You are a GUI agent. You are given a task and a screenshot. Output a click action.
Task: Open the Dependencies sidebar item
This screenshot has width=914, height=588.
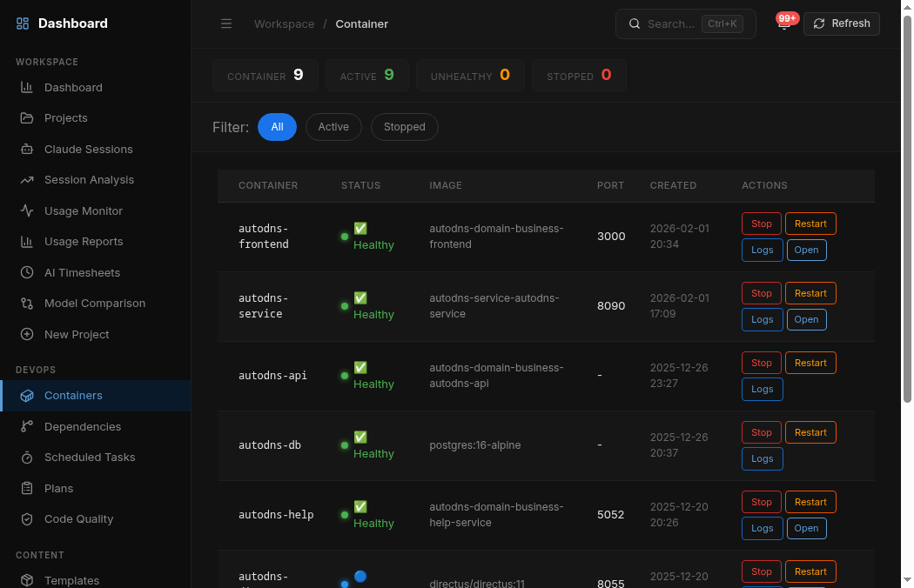tap(83, 426)
